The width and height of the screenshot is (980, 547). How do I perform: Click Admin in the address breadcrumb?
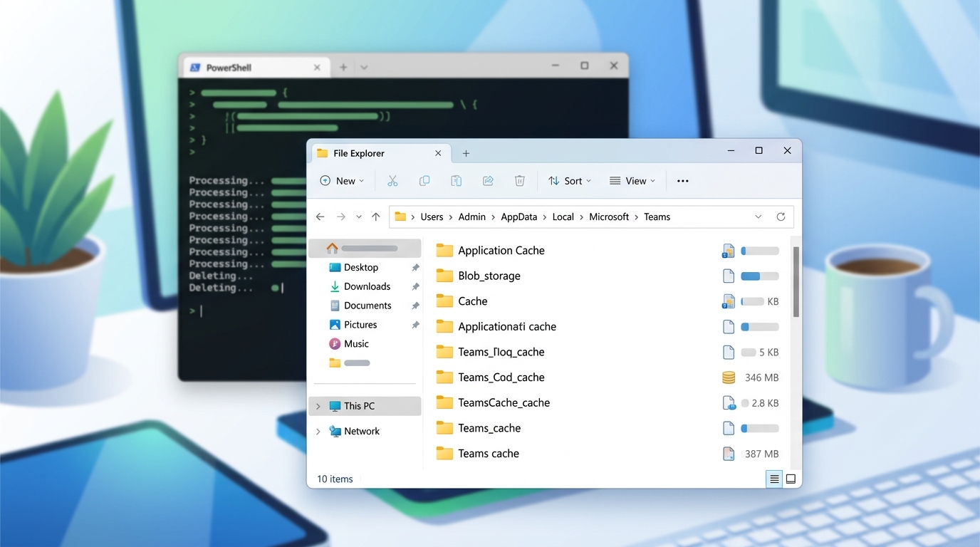coord(471,217)
